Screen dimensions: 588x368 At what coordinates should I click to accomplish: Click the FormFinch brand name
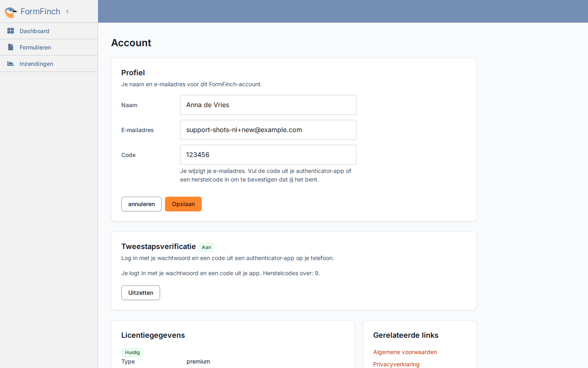point(40,11)
